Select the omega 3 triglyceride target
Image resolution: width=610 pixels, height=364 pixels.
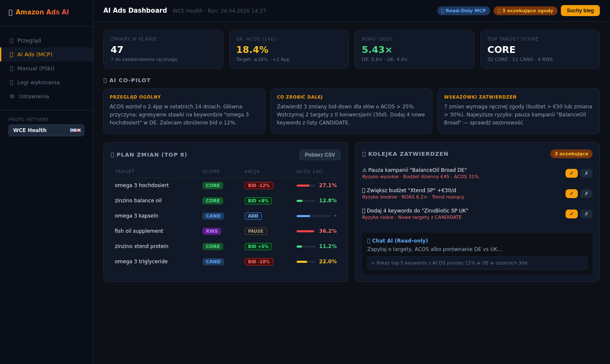tap(226, 262)
